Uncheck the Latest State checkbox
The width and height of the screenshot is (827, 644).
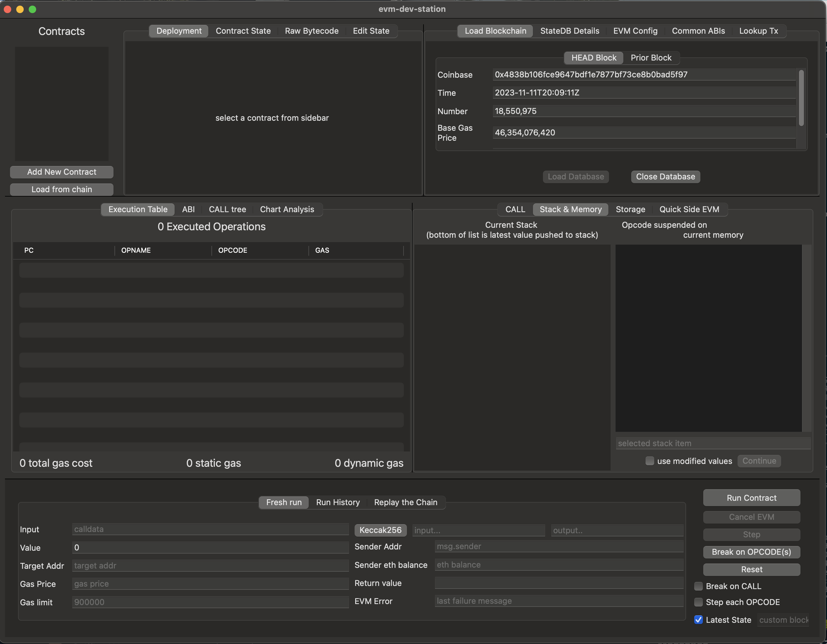[698, 620]
